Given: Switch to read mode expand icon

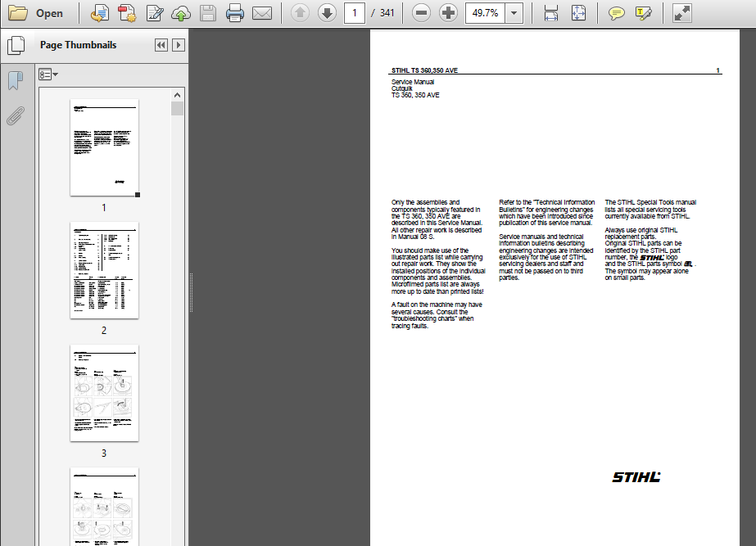Looking at the screenshot, I should pyautogui.click(x=681, y=13).
